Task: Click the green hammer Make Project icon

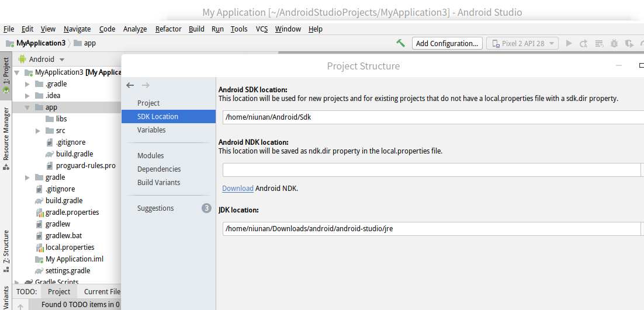Action: click(400, 43)
